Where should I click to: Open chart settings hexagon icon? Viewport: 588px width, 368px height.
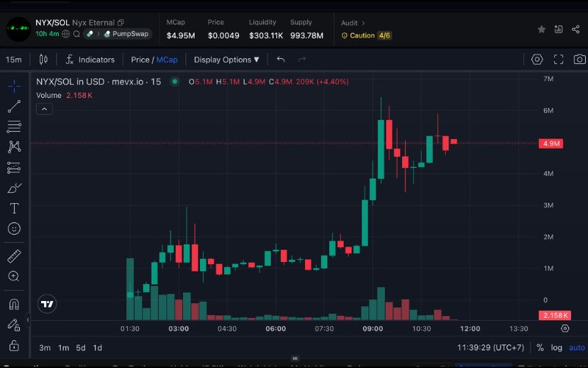(x=537, y=60)
